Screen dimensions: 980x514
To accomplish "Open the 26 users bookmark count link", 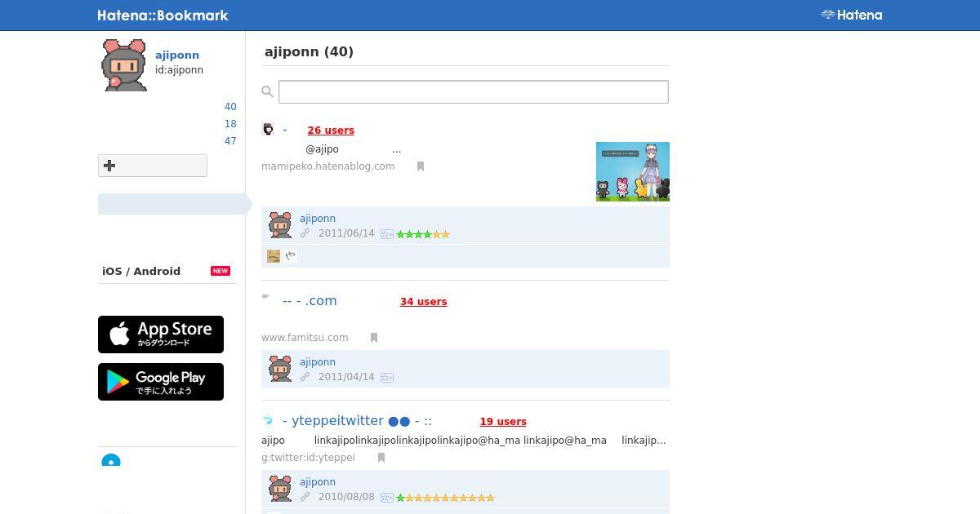I will coord(331,131).
